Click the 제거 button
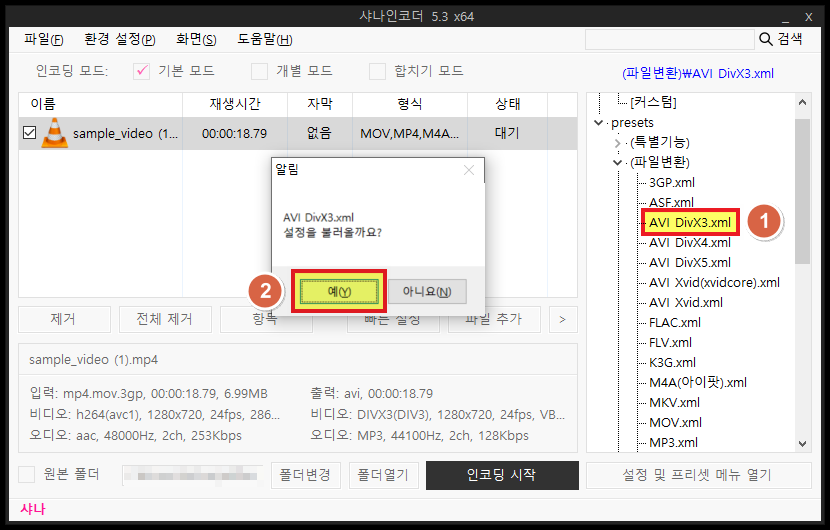Image resolution: width=830 pixels, height=530 pixels. pyautogui.click(x=64, y=319)
